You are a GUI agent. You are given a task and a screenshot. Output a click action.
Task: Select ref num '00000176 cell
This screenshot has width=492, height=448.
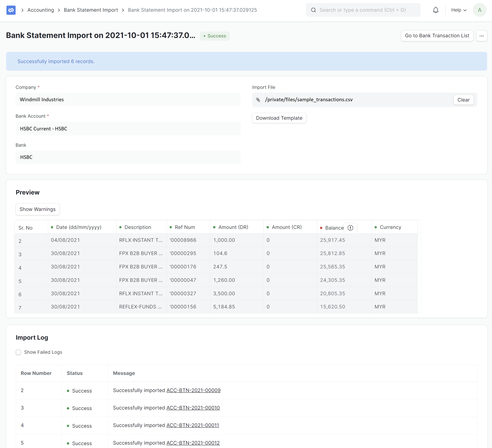188,267
